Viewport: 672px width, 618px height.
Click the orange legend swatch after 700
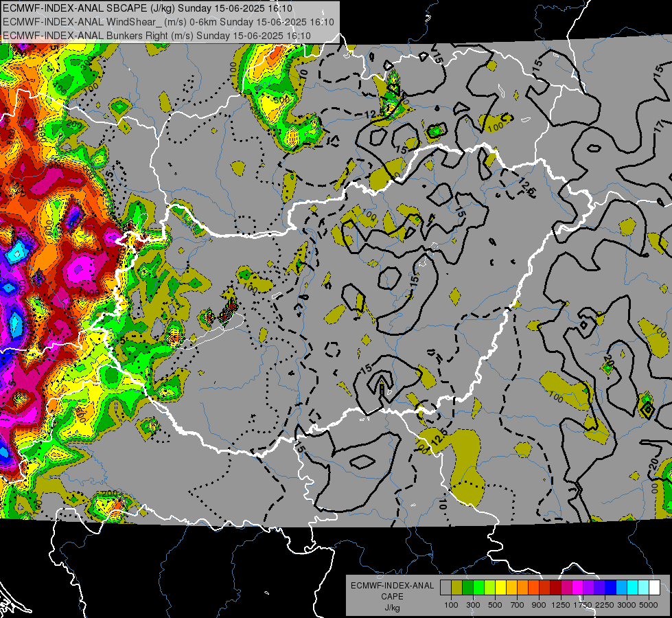tap(522, 588)
